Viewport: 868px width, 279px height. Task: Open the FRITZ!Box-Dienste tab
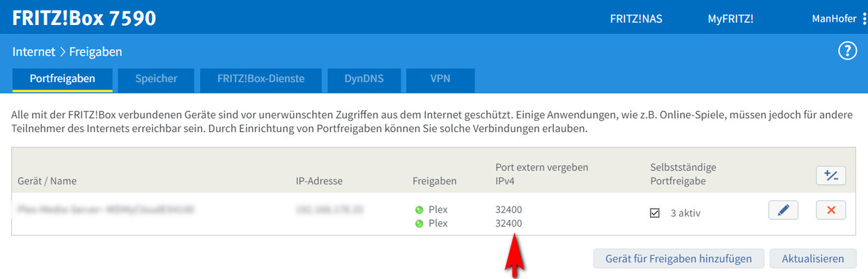point(261,79)
